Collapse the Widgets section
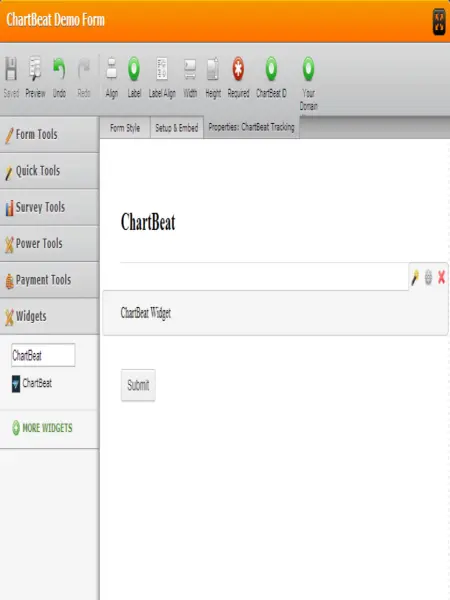This screenshot has height=600, width=450. click(x=49, y=316)
